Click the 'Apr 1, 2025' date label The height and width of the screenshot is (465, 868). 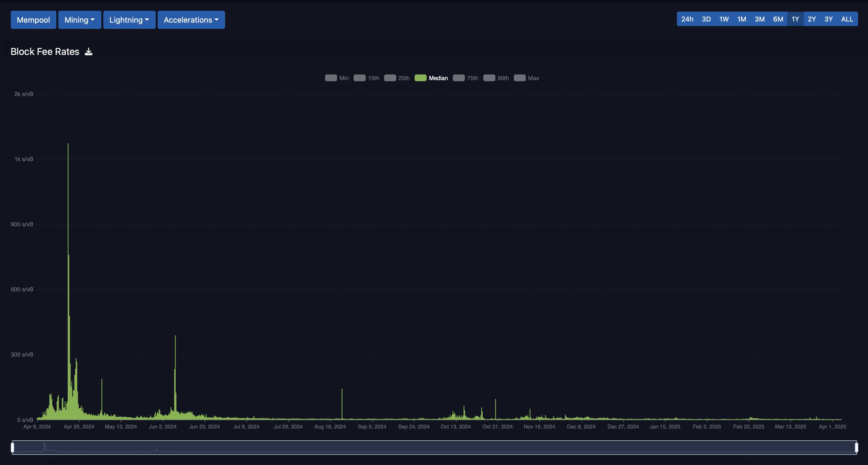(833, 426)
